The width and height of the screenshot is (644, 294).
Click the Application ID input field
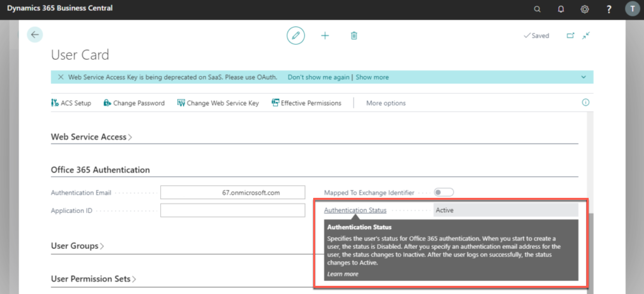coord(233,210)
